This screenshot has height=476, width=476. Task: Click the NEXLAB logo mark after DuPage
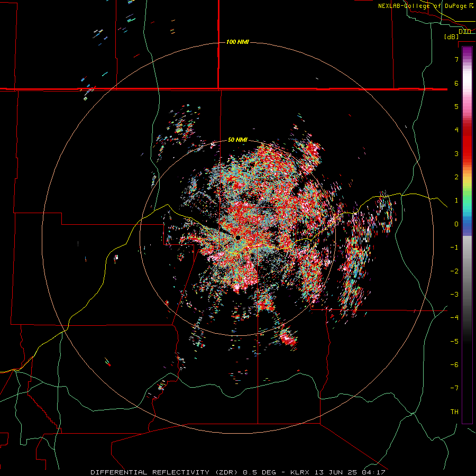tap(471, 6)
